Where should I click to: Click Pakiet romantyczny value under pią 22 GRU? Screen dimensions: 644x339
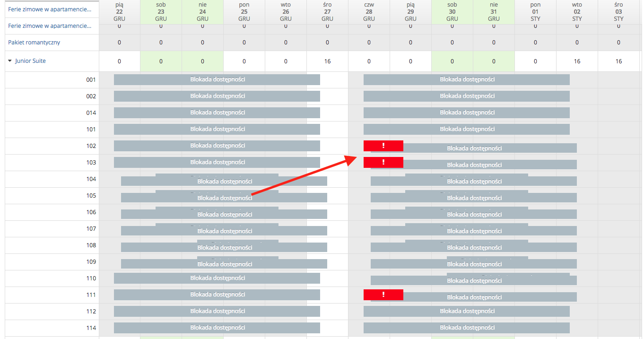click(119, 43)
